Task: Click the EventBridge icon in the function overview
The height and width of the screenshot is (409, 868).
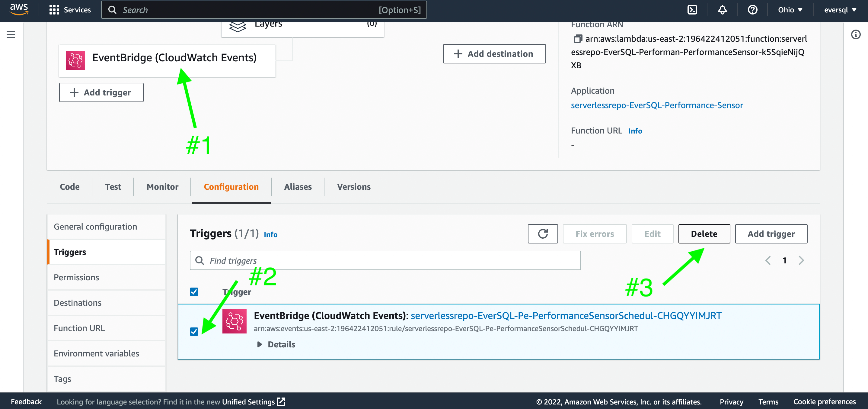Action: click(x=75, y=60)
